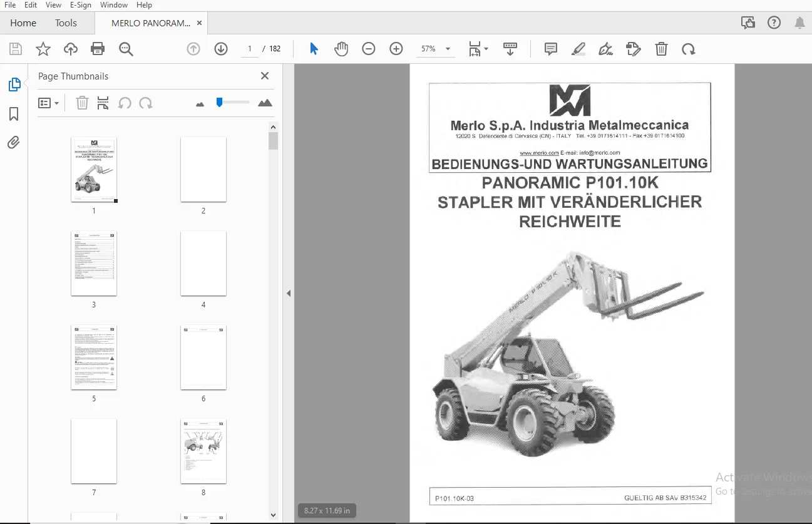
Task: Open the Help menu
Action: point(144,5)
